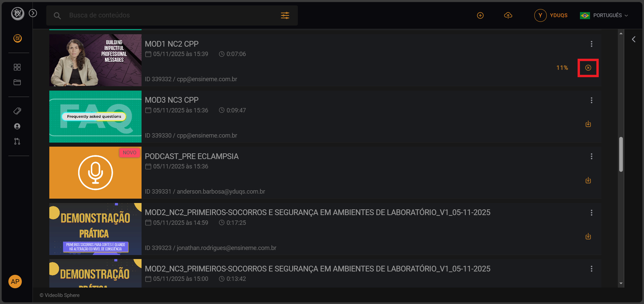Click the add new content plus icon

[x=480, y=15]
